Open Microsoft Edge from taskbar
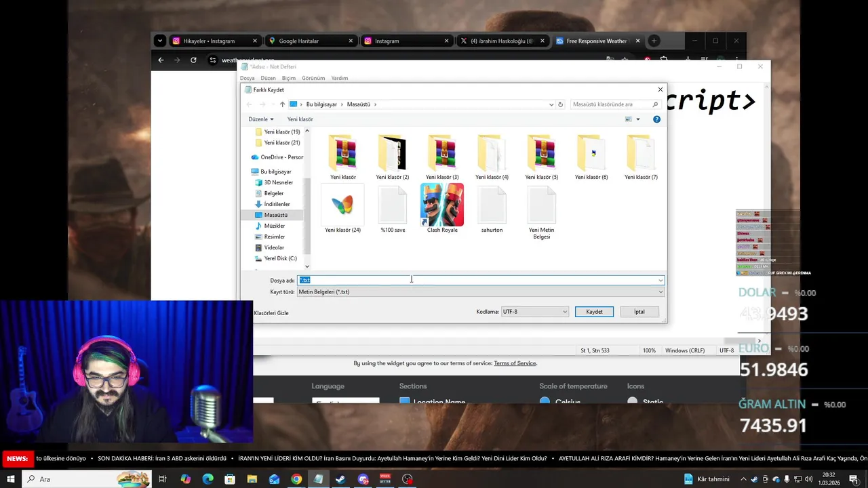This screenshot has width=868, height=488. click(208, 479)
